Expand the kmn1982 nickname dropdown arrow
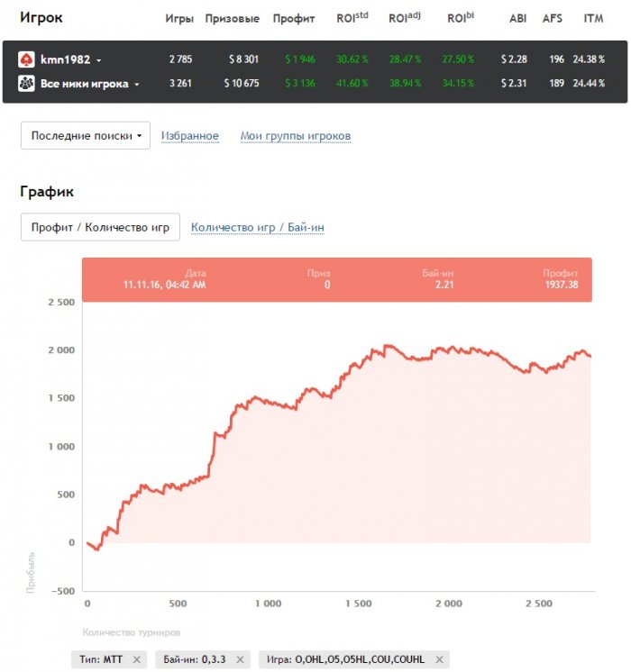The image size is (631, 672). 99,60
